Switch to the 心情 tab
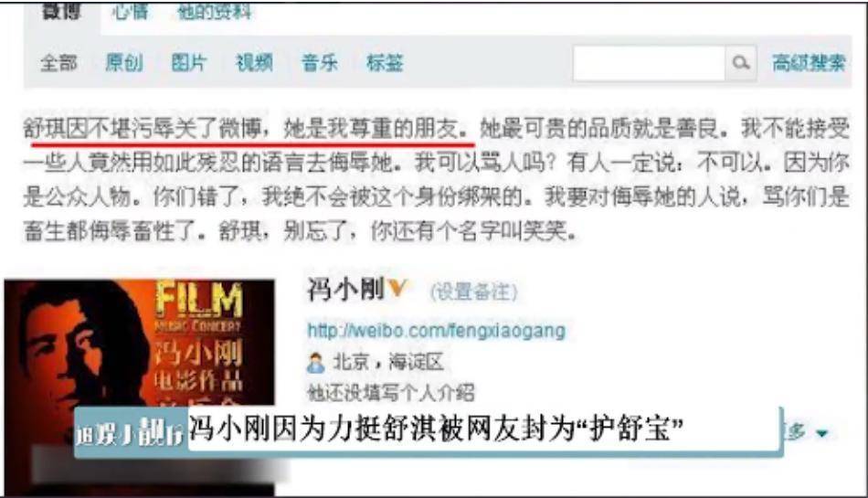Screen dimensions: 868x498 click(x=130, y=11)
